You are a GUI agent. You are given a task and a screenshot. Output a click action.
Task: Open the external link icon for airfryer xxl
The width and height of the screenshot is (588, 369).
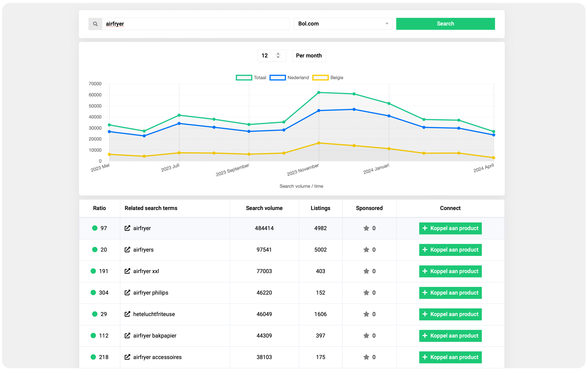click(x=127, y=271)
